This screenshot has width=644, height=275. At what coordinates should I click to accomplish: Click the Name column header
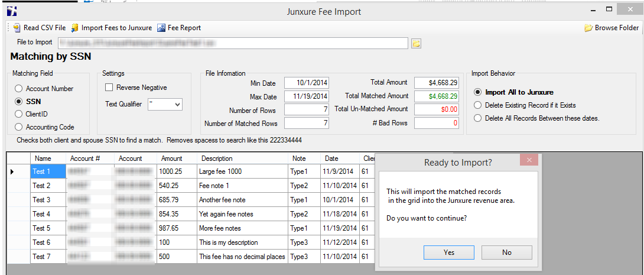click(48, 158)
